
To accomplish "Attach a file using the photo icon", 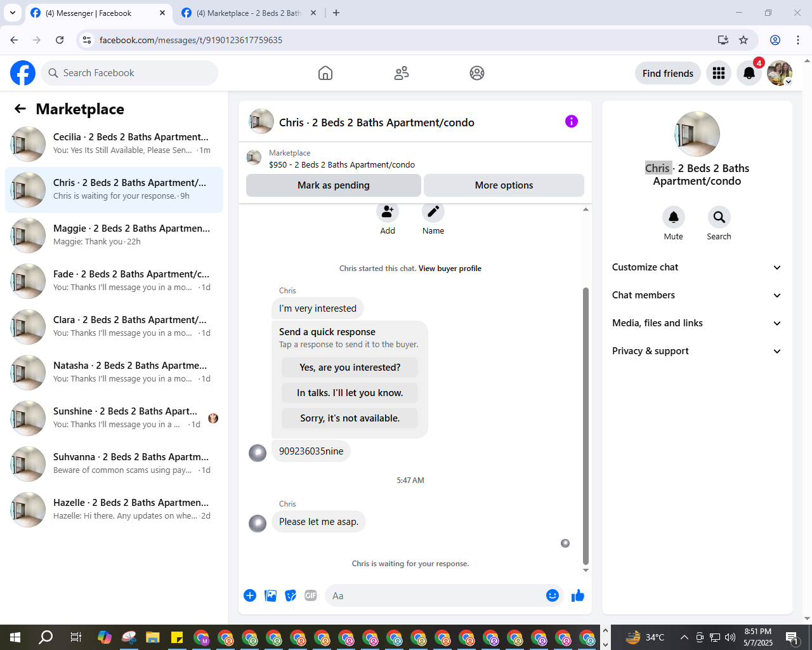I will point(270,595).
